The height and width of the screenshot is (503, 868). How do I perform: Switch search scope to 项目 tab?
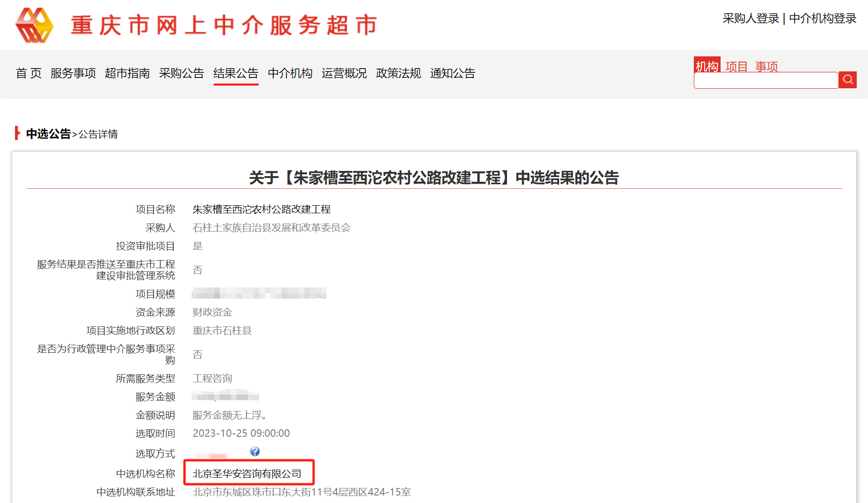point(737,66)
